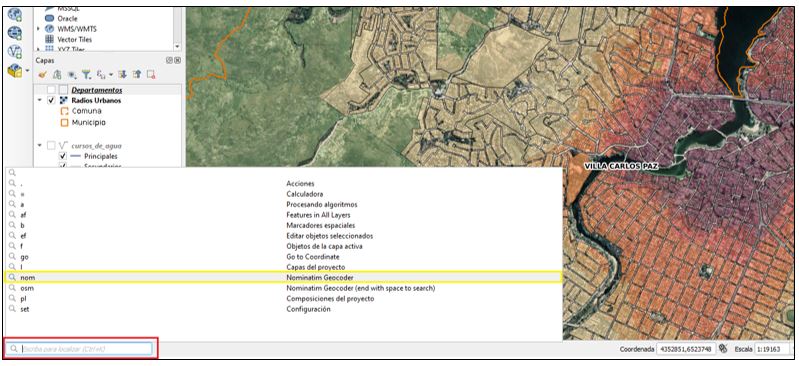The height and width of the screenshot is (366, 799).
Task: Click the Municipio legend symbol
Action: tap(64, 123)
